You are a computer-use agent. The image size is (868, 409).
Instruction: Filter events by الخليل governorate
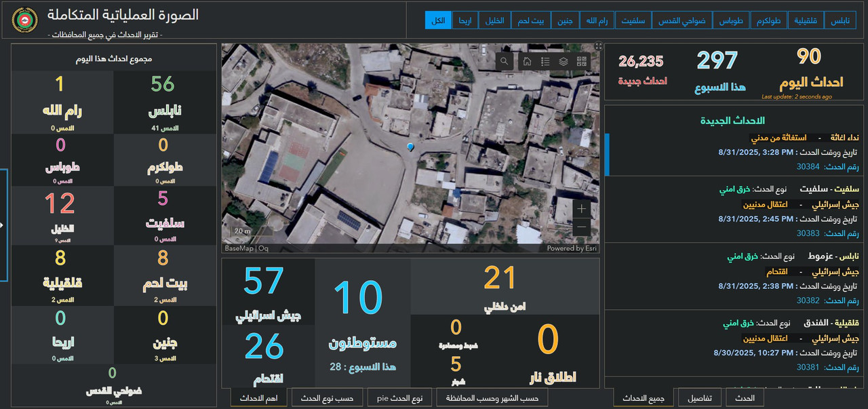coord(494,20)
